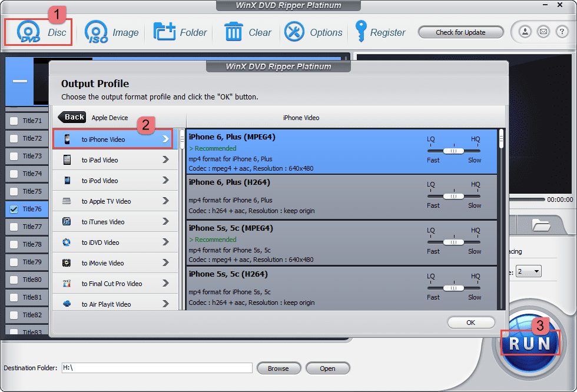Image resolution: width=577 pixels, height=392 pixels.
Task: Expand to iDVD Video arrow
Action: coord(165,242)
